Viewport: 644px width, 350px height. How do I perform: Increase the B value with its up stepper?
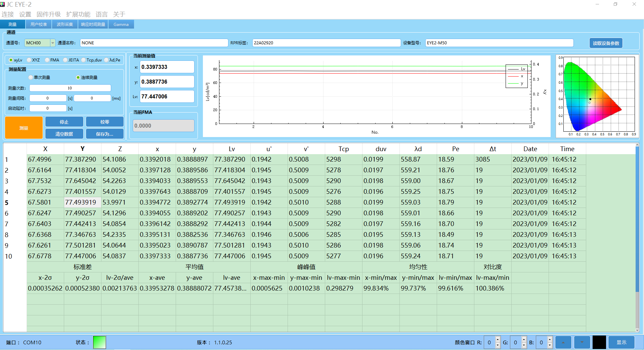(x=550, y=339)
